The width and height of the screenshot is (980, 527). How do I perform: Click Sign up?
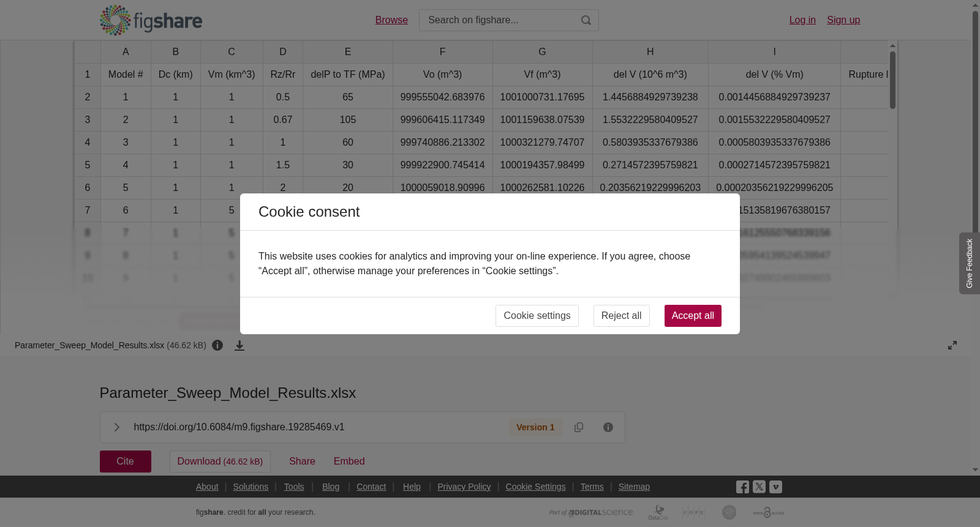point(843,20)
